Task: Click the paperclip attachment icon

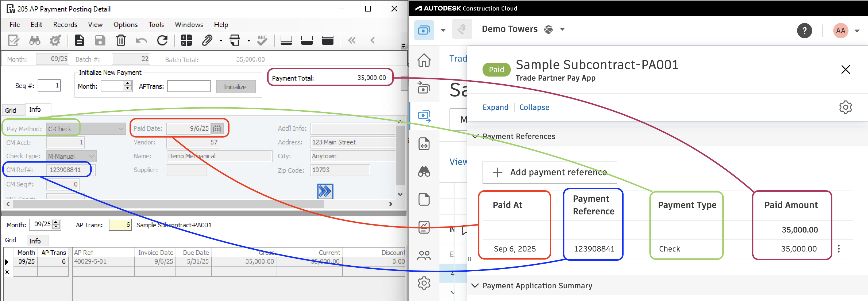Action: click(207, 41)
